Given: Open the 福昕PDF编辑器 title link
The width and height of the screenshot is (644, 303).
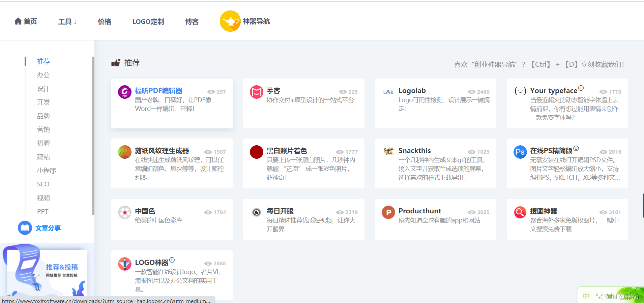Looking at the screenshot, I should click(x=158, y=91).
